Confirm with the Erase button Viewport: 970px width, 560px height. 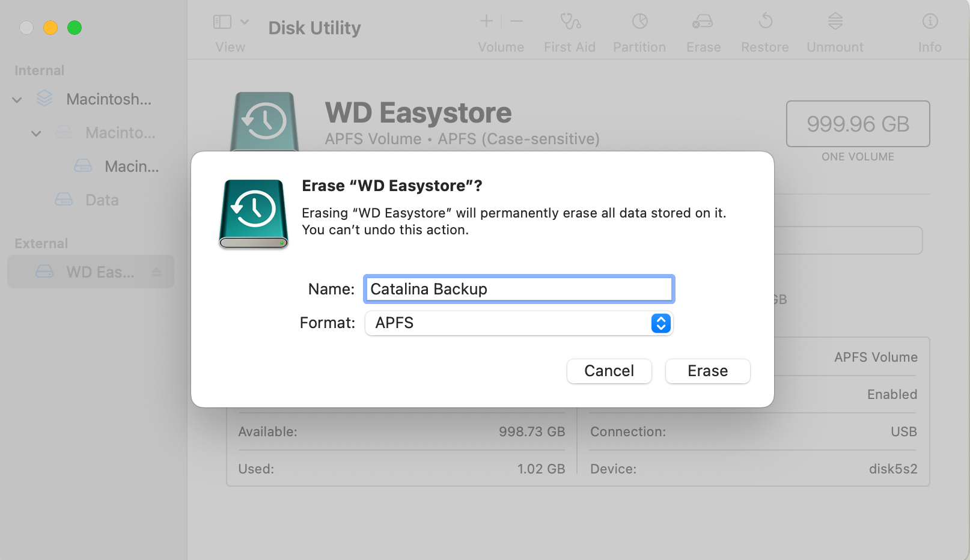[x=707, y=371]
